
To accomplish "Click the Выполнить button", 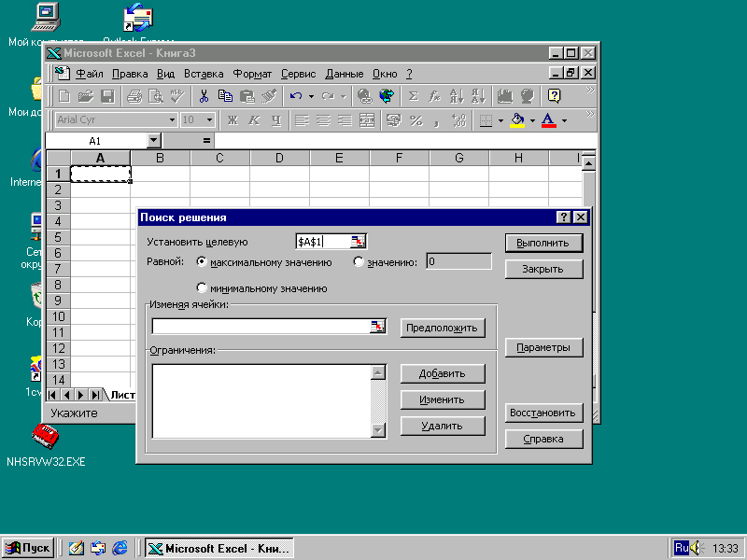I will click(x=543, y=243).
